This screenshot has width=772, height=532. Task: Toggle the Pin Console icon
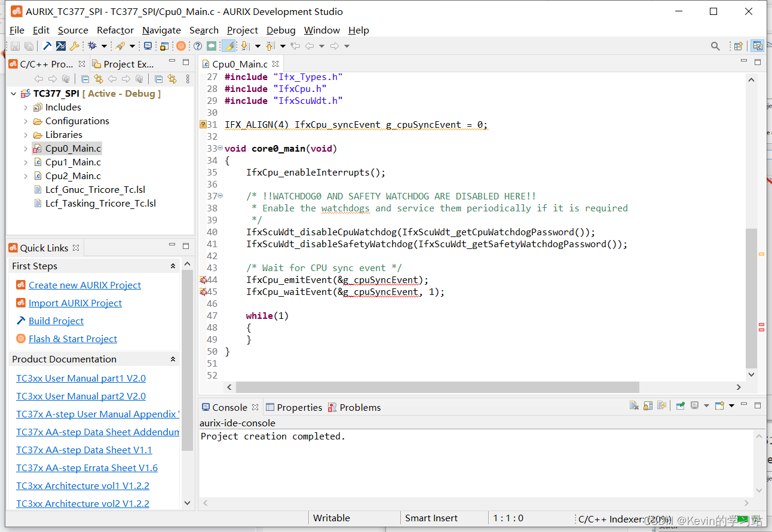point(680,406)
